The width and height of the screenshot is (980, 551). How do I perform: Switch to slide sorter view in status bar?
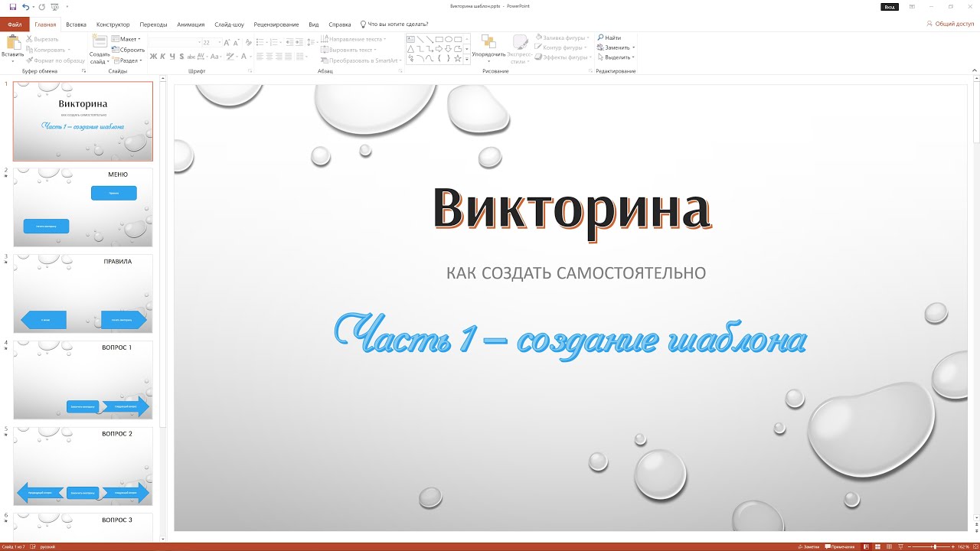click(879, 546)
